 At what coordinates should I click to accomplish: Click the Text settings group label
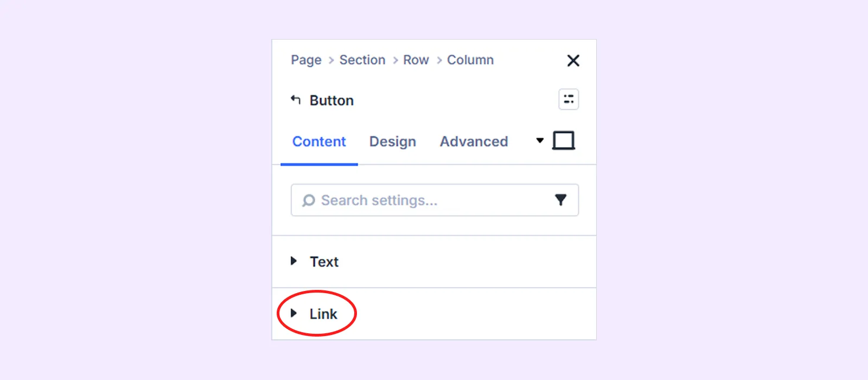point(324,262)
